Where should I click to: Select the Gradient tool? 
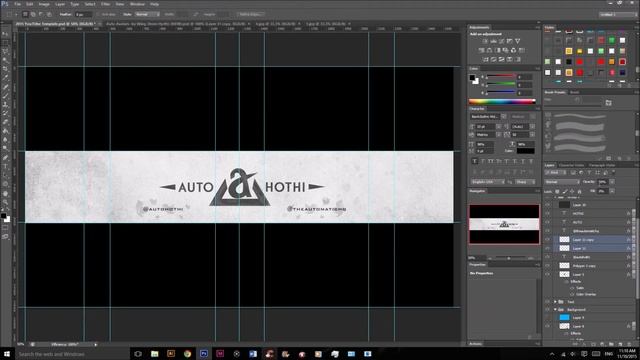[5, 131]
